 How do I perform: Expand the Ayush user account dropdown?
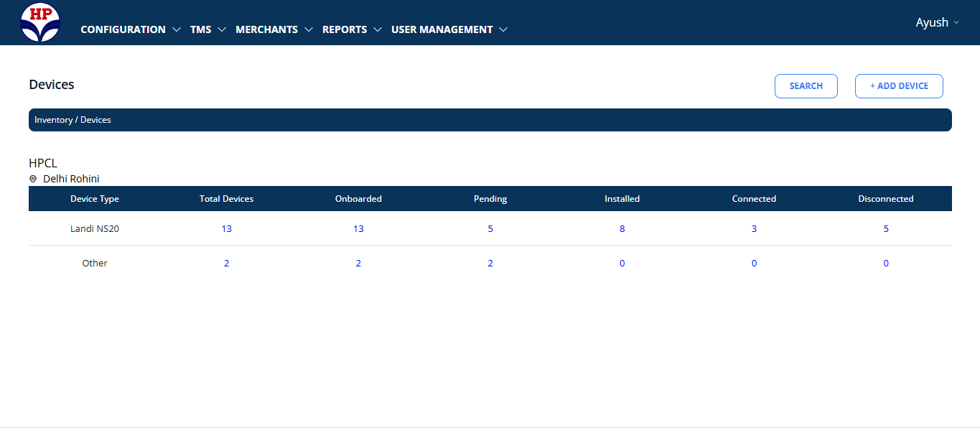[x=937, y=23]
